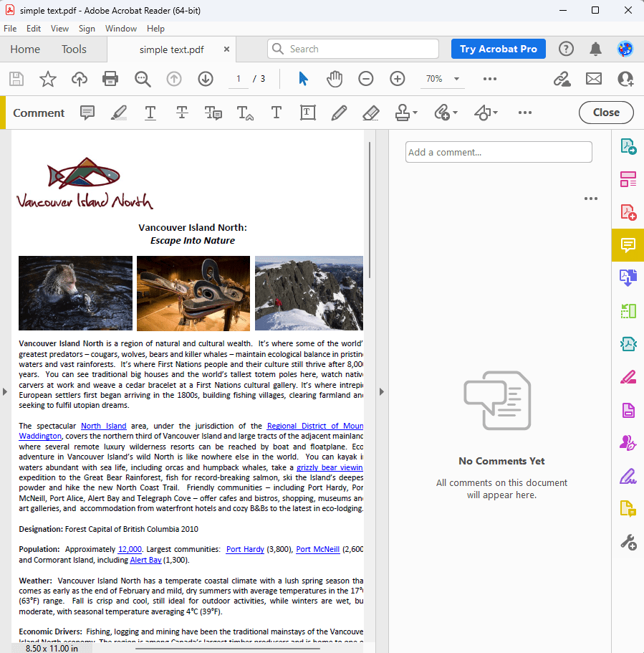Pick the Pencil drawing tool
The width and height of the screenshot is (644, 653).
339,113
